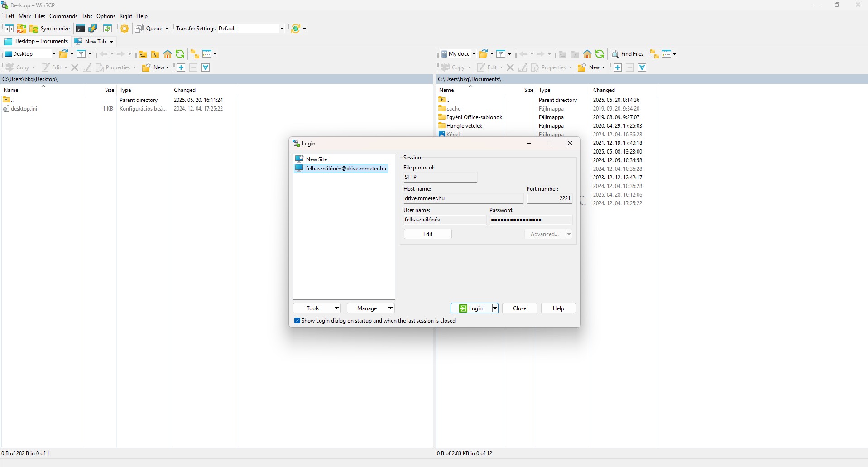
Task: Click Find Files in right panel
Action: point(627,54)
